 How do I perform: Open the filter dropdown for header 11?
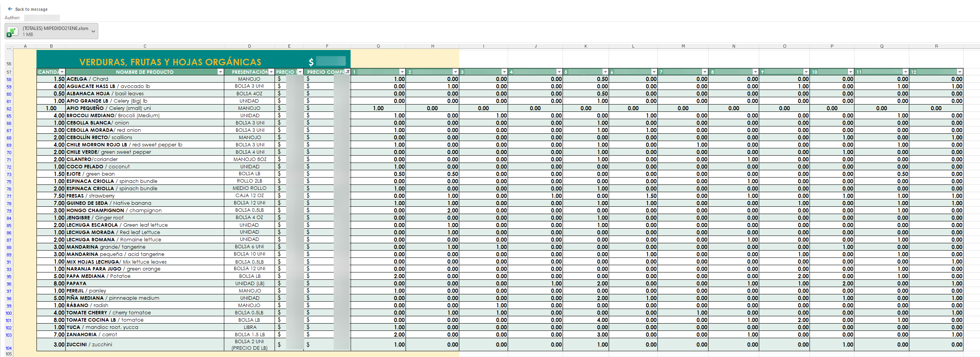pyautogui.click(x=906, y=72)
